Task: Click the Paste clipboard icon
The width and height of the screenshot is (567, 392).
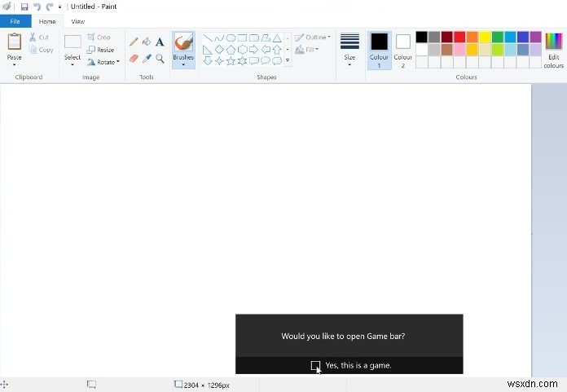Action: pyautogui.click(x=15, y=42)
